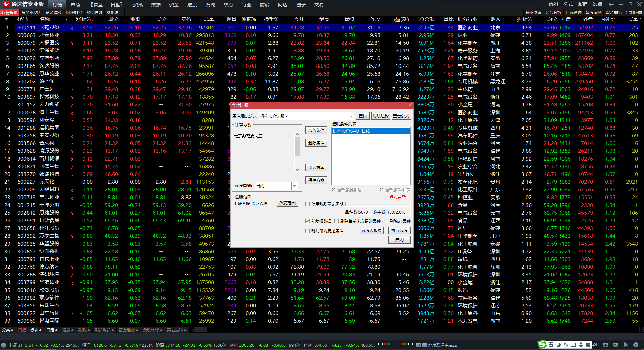Switch to the 资金驱动力 tab

[x=31, y=12]
